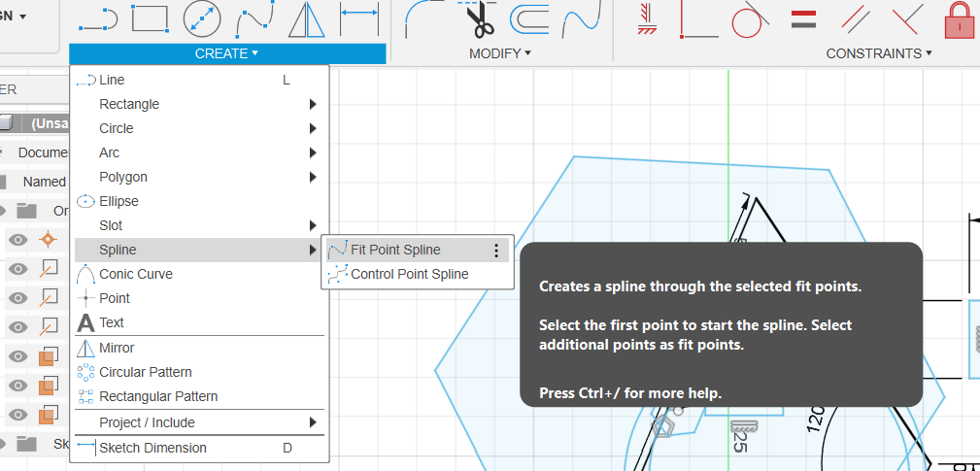Viewport: 980px width, 471px height.
Task: Open the MODIFY dropdown menu
Action: [500, 53]
